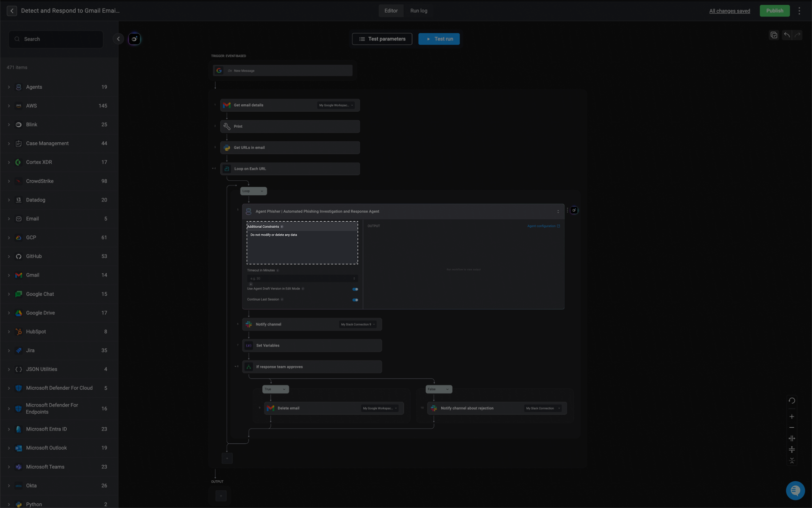Open the False branch dropdown
Image resolution: width=812 pixels, height=508 pixels.
pos(439,389)
